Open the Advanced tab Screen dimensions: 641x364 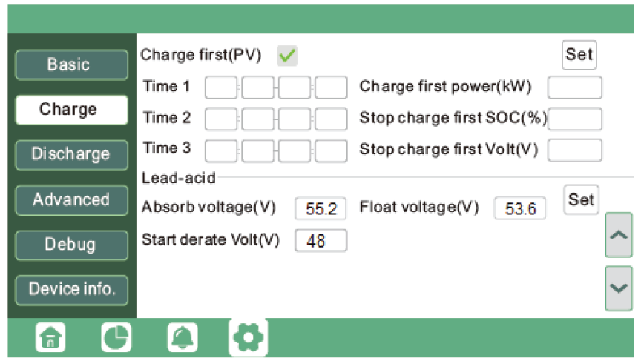[x=71, y=199]
